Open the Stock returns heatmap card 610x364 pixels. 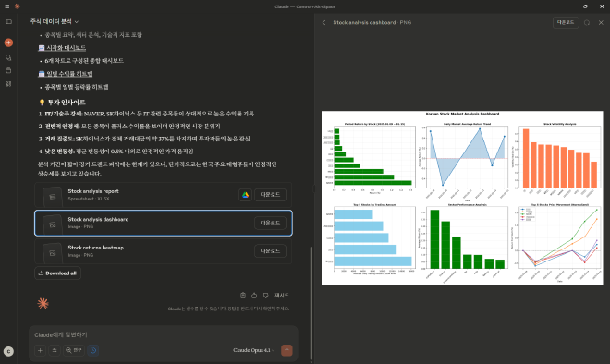(163, 251)
